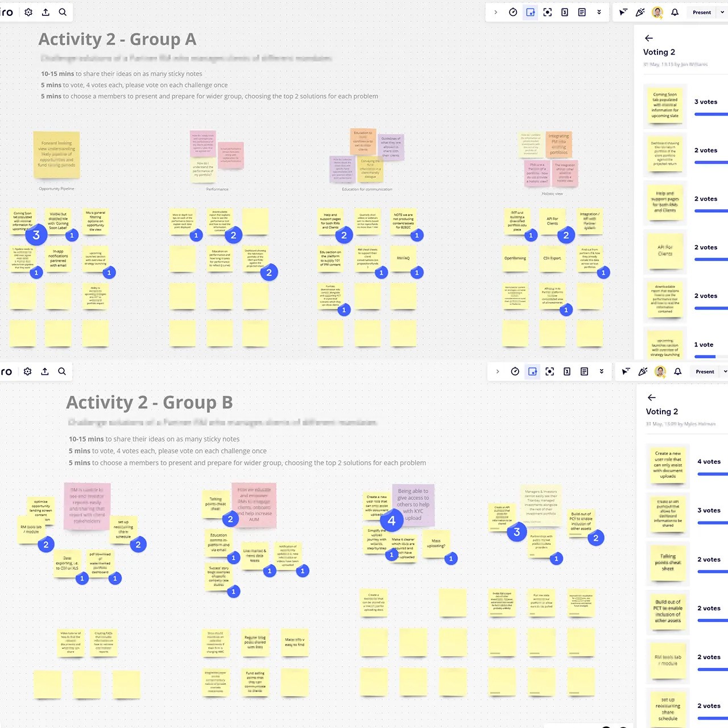Open frame capture icon in Group B toolbar
Image resolution: width=728 pixels, height=728 pixels.
(x=549, y=371)
